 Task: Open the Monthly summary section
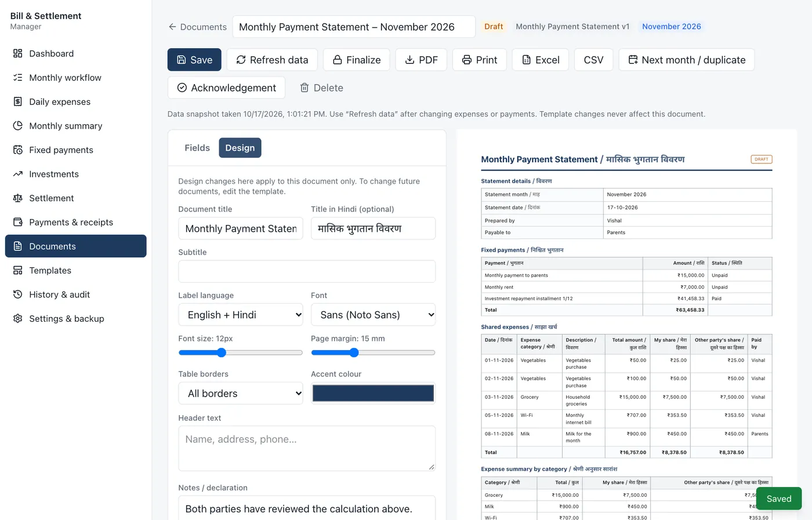(75, 126)
